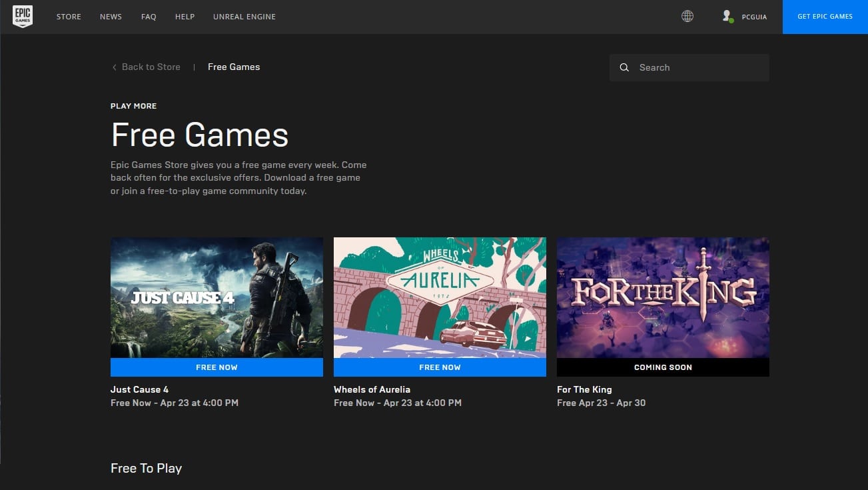Select the Just Cause 4 title text

click(139, 389)
